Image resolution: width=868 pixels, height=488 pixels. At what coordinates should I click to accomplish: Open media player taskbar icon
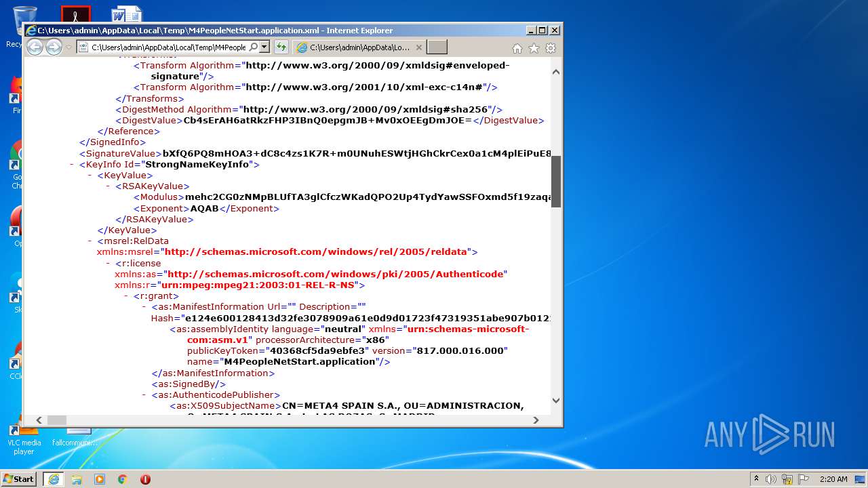point(100,479)
